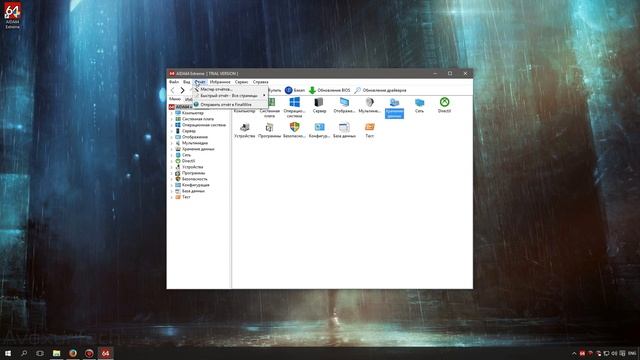The image size is (640, 360).
Task: Switch to the Меню sidebar tab
Action: 175,99
